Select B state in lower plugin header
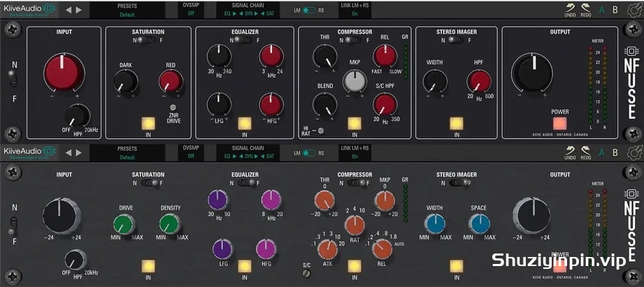The image size is (644, 287). pos(615,153)
